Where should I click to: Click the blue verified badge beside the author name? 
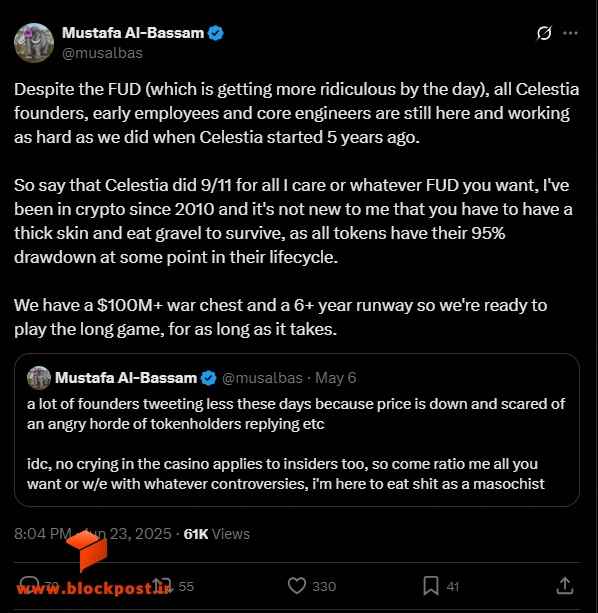pyautogui.click(x=215, y=33)
